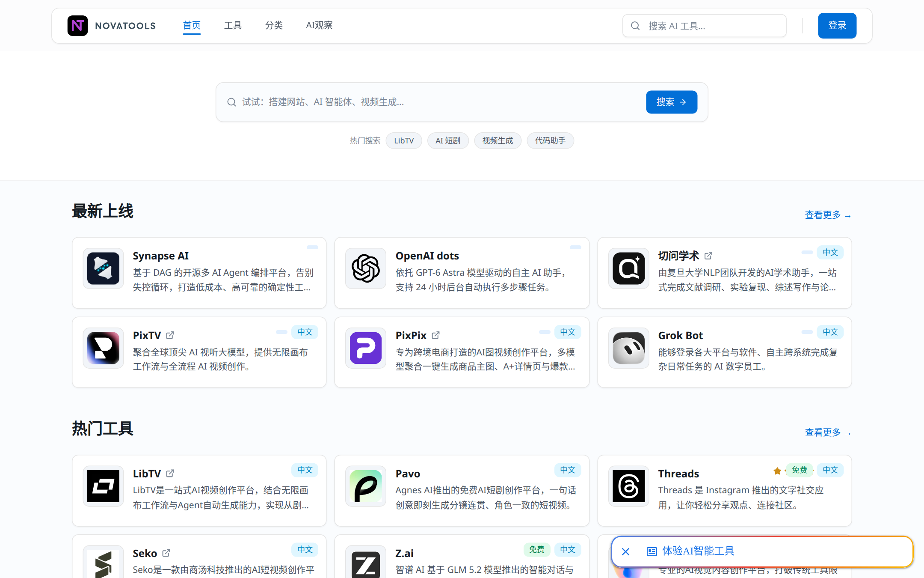Click the Z.ai app icon
This screenshot has height=578, width=924.
click(x=366, y=564)
